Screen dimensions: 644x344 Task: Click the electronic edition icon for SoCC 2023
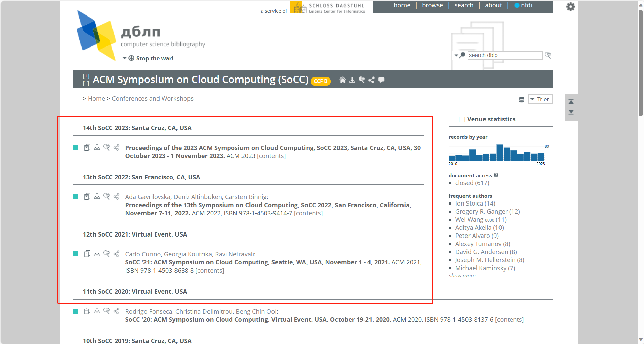87,147
